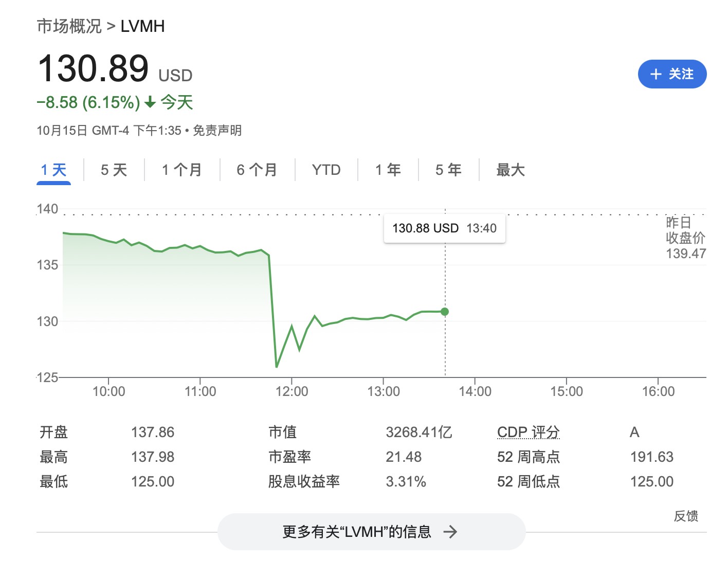Click the green data point on the chart
The width and height of the screenshot is (728, 577).
(445, 312)
